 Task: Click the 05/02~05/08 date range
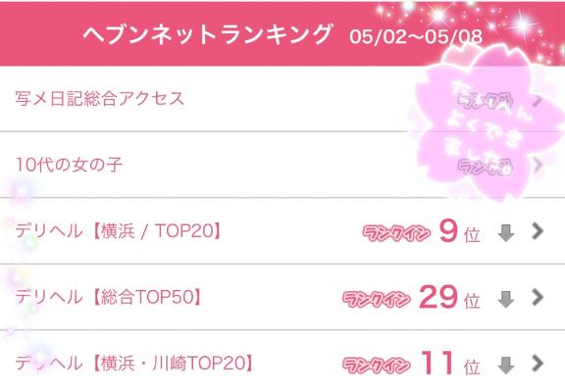416,36
